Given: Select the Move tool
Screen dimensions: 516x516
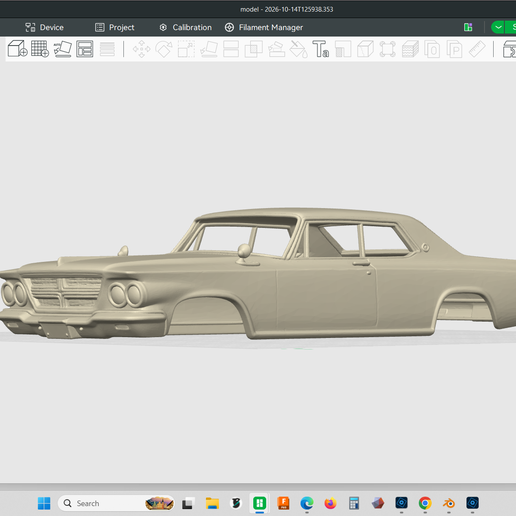Looking at the screenshot, I should [142, 49].
